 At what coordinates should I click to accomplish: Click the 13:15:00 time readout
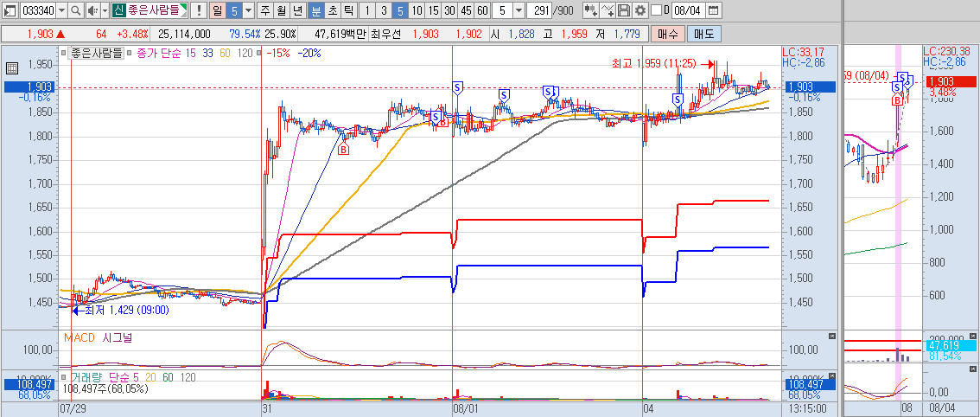808,407
